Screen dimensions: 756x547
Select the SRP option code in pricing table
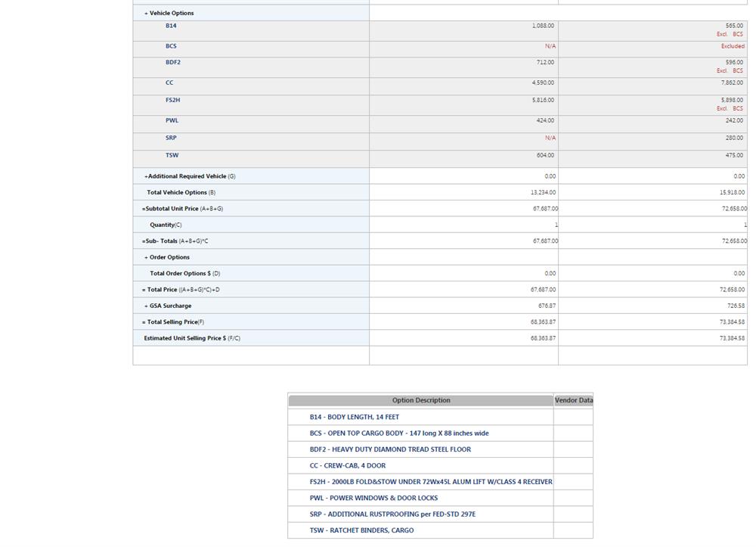pos(171,138)
